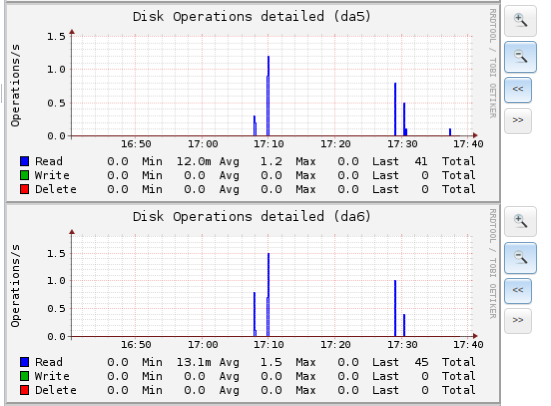Screen dimensions: 551x406
Task: Click the green Write swatch in da6 legend
Action: coord(25,376)
